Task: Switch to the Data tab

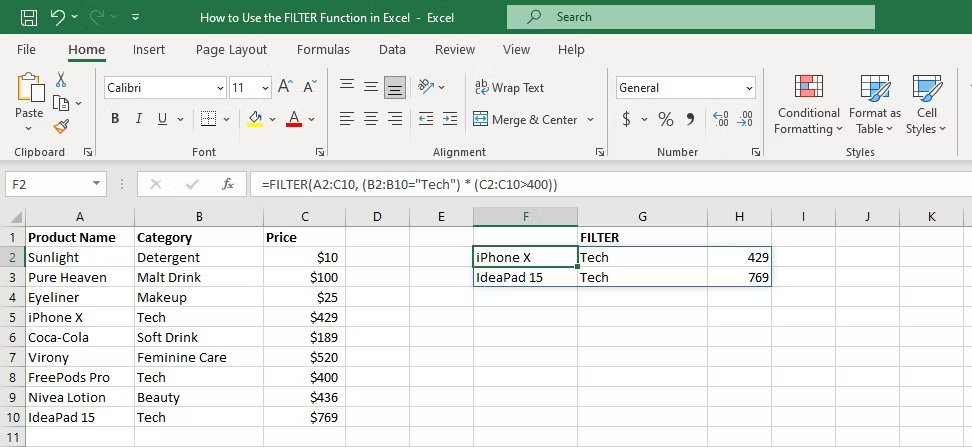Action: point(392,50)
